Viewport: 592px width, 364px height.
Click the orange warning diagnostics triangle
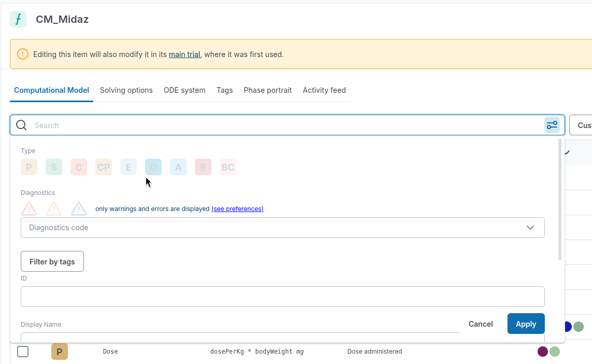pos(54,209)
